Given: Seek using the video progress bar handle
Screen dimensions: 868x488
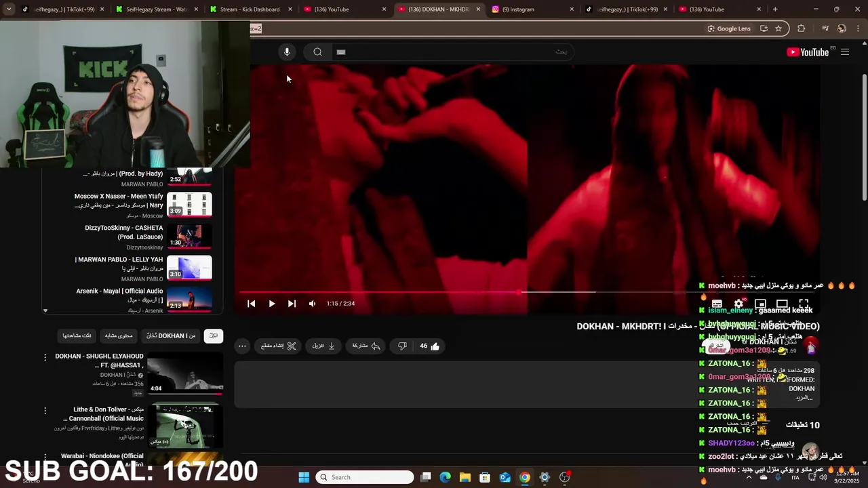Looking at the screenshot, I should pos(519,292).
